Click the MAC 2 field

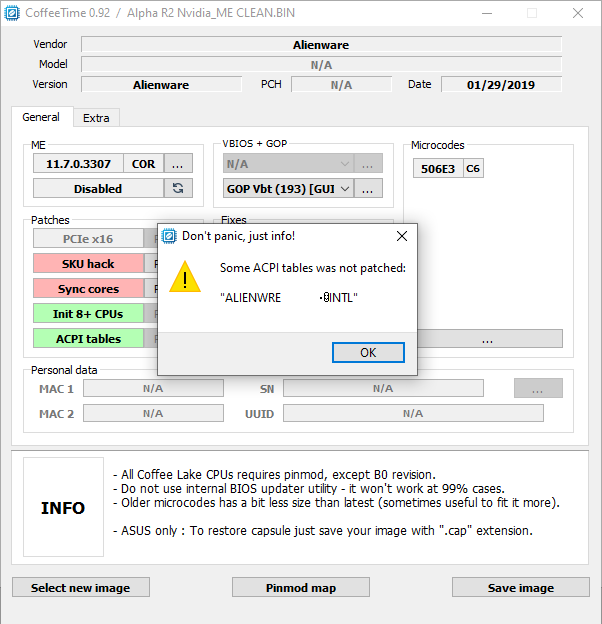tap(153, 413)
